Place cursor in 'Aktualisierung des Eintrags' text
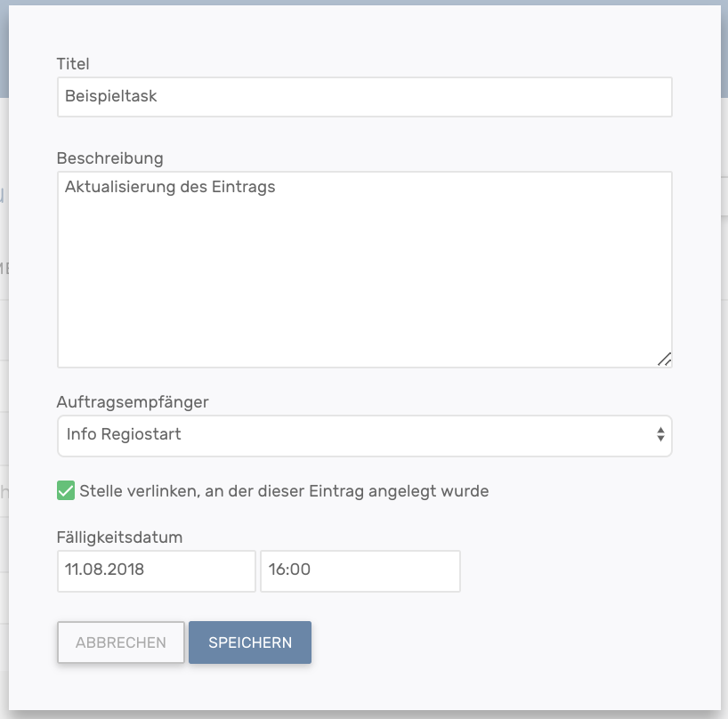This screenshot has height=719, width=728. (x=169, y=188)
